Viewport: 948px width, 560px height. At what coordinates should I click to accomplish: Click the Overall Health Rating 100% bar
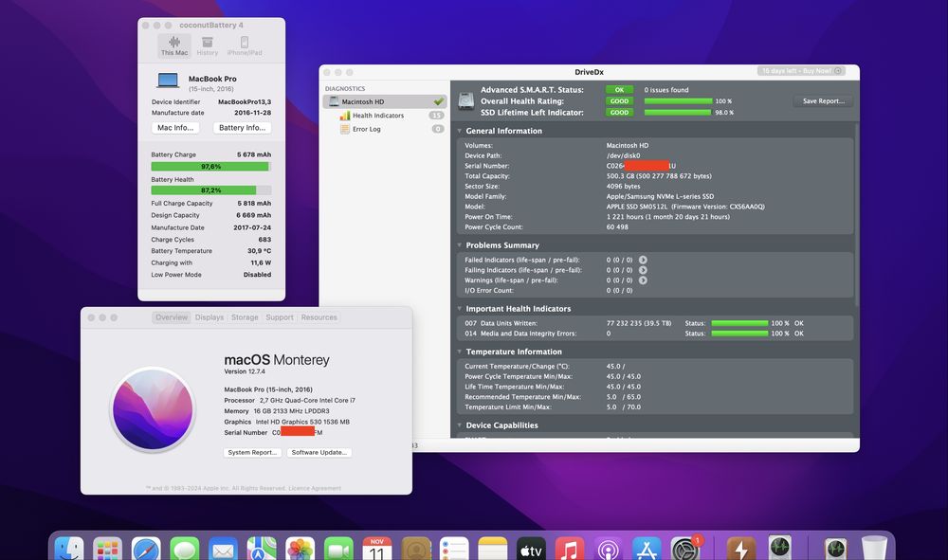click(x=678, y=101)
